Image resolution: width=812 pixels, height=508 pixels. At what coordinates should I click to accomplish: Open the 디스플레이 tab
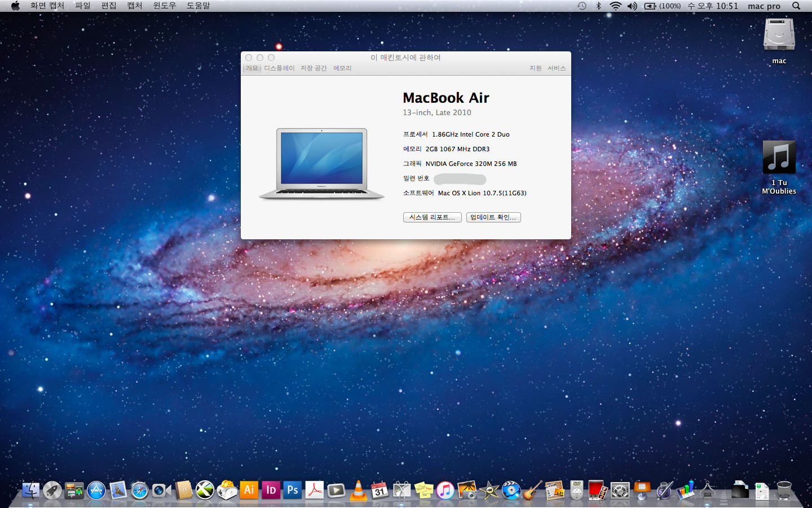tap(279, 68)
